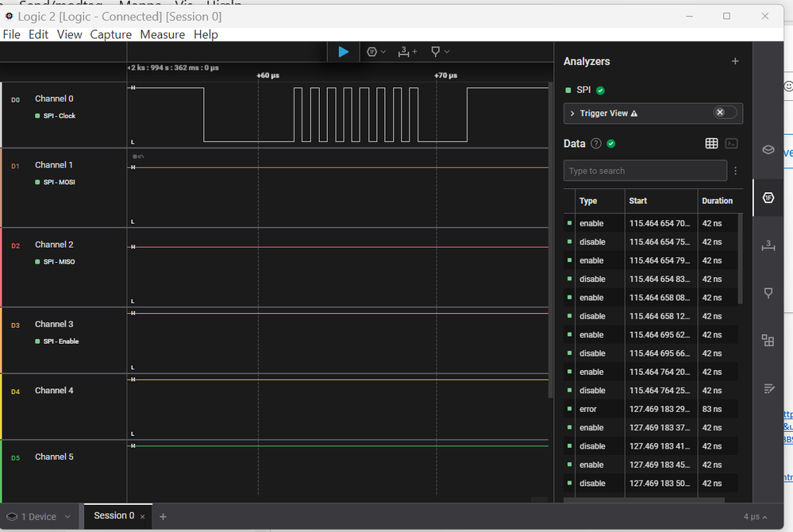Click the timing marker toolbar icon
The image size is (793, 532).
click(436, 52)
